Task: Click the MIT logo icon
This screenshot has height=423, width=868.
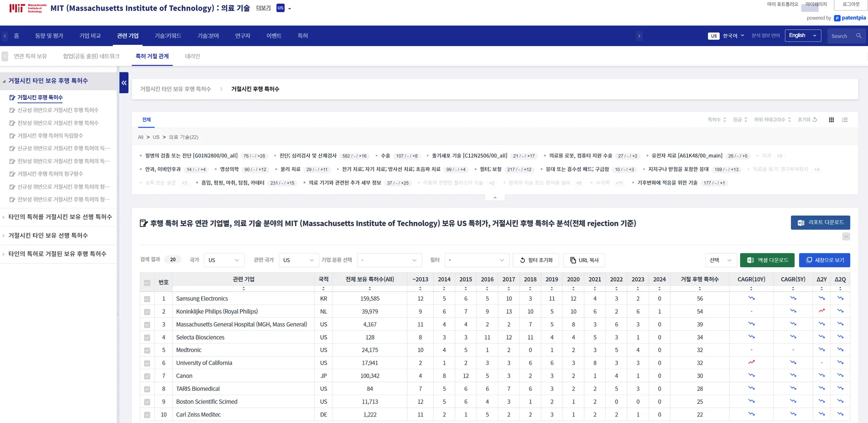Action: [x=28, y=8]
